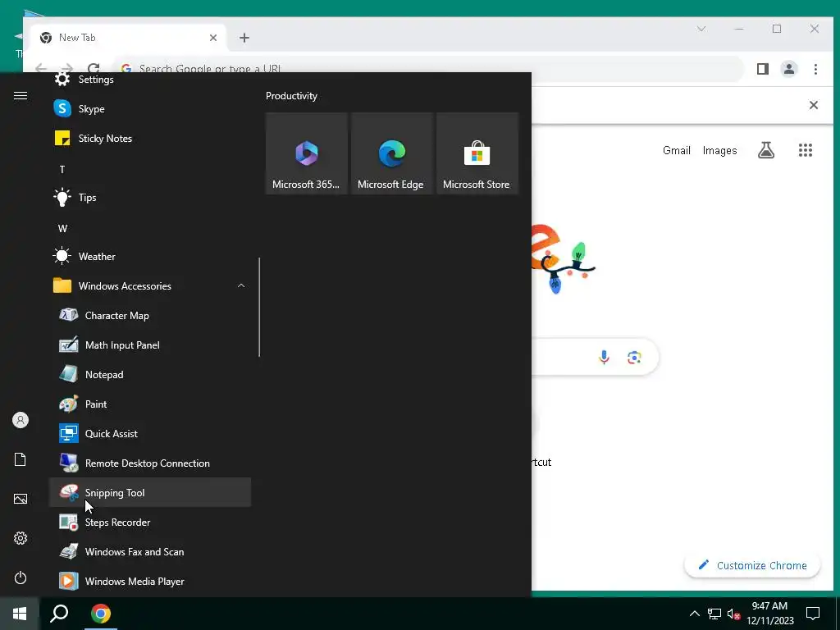This screenshot has width=840, height=630.
Task: Click the Power icon in Start sidebar
Action: click(x=21, y=577)
